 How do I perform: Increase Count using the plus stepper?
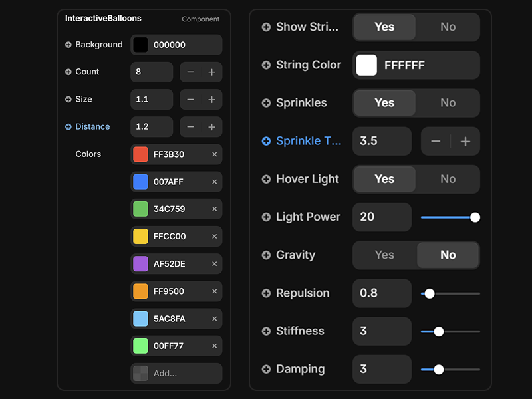tap(211, 72)
